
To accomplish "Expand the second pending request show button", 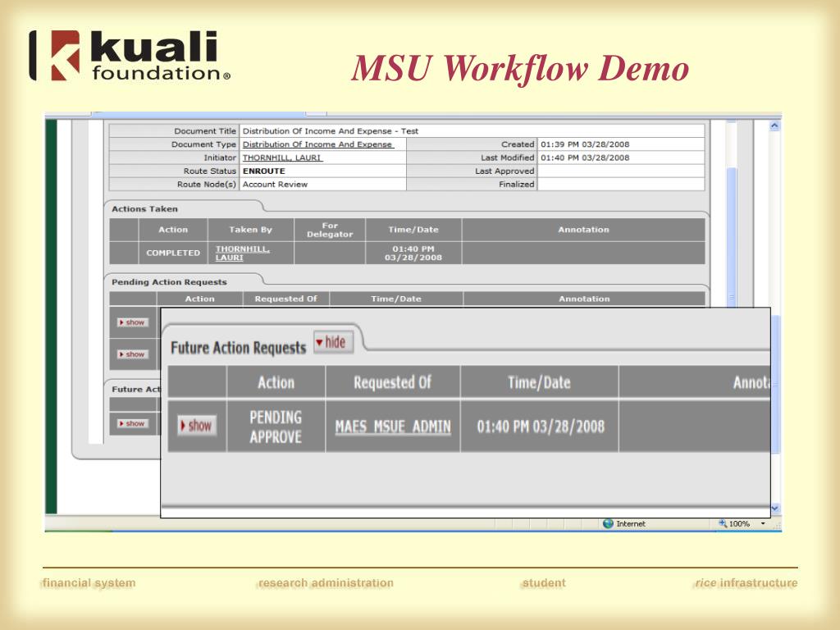I will [132, 354].
